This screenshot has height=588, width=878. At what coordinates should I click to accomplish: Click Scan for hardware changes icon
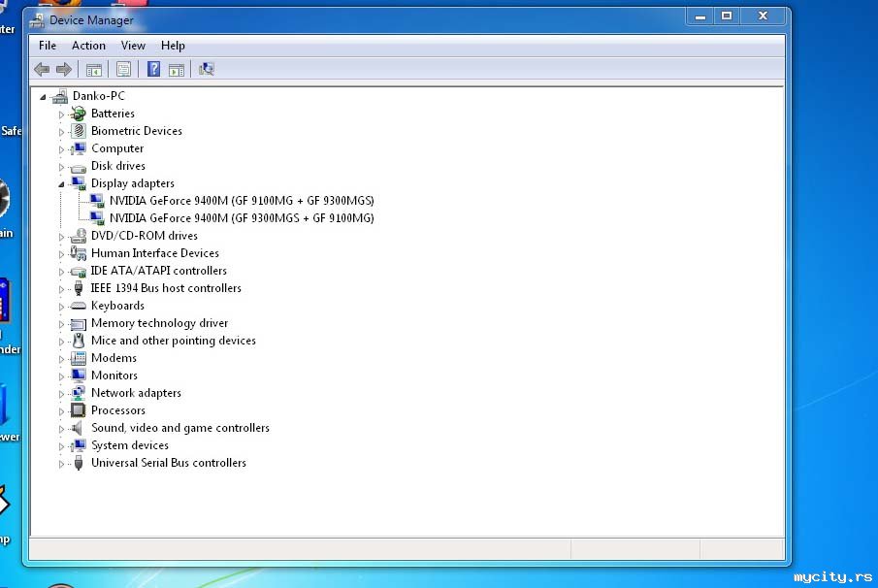[x=206, y=69]
